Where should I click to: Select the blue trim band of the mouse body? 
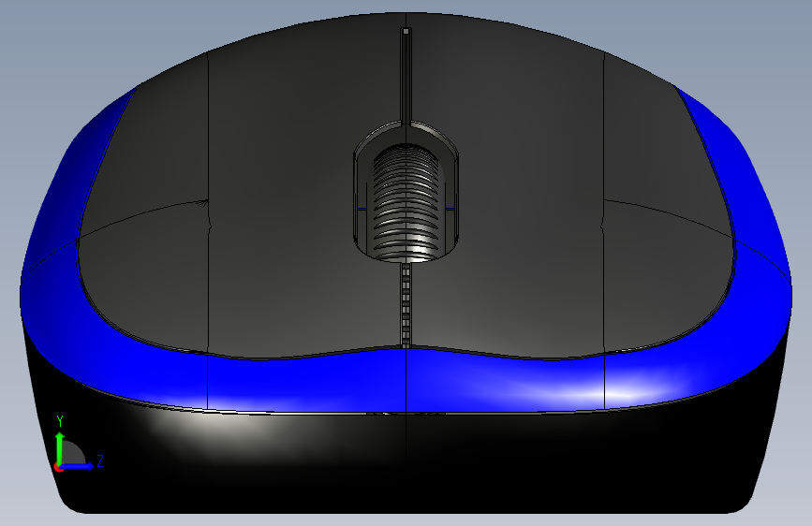(406, 379)
